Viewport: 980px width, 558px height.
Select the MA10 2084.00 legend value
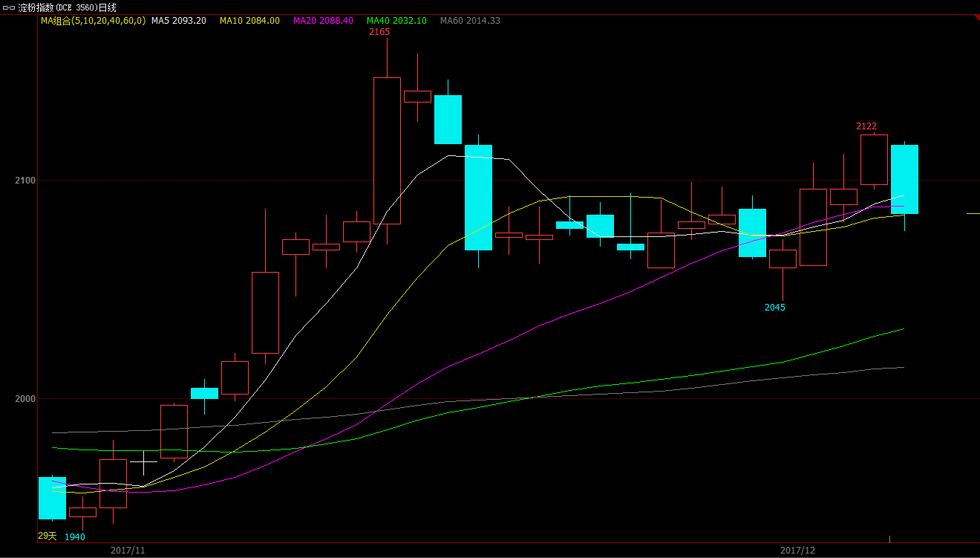pos(249,21)
